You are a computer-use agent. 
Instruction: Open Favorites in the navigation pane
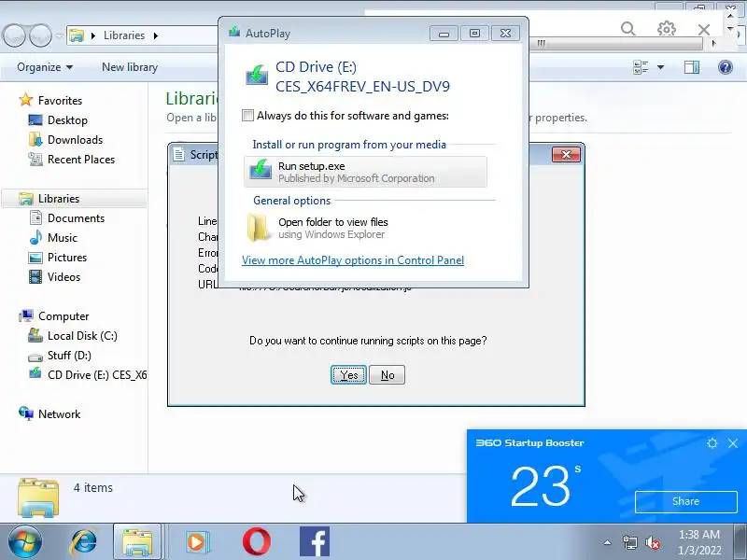pos(60,101)
